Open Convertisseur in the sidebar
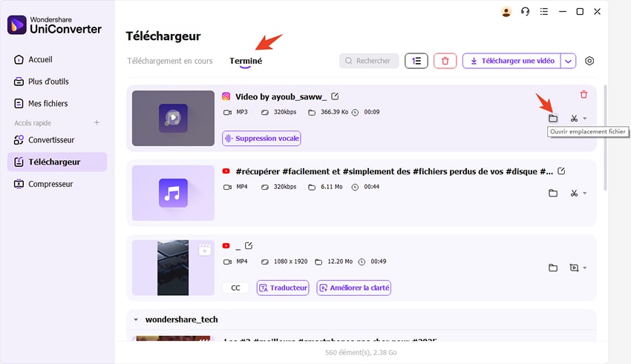The image size is (631, 364). [45, 140]
